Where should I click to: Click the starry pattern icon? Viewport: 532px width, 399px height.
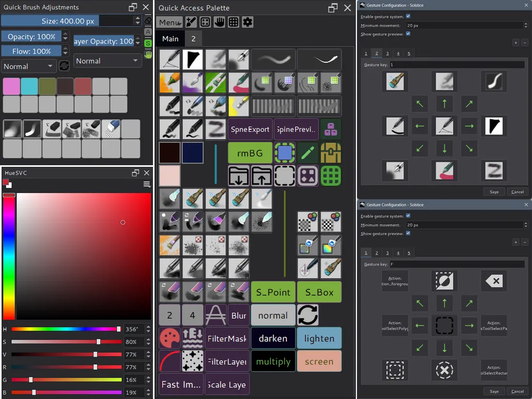pyautogui.click(x=193, y=361)
